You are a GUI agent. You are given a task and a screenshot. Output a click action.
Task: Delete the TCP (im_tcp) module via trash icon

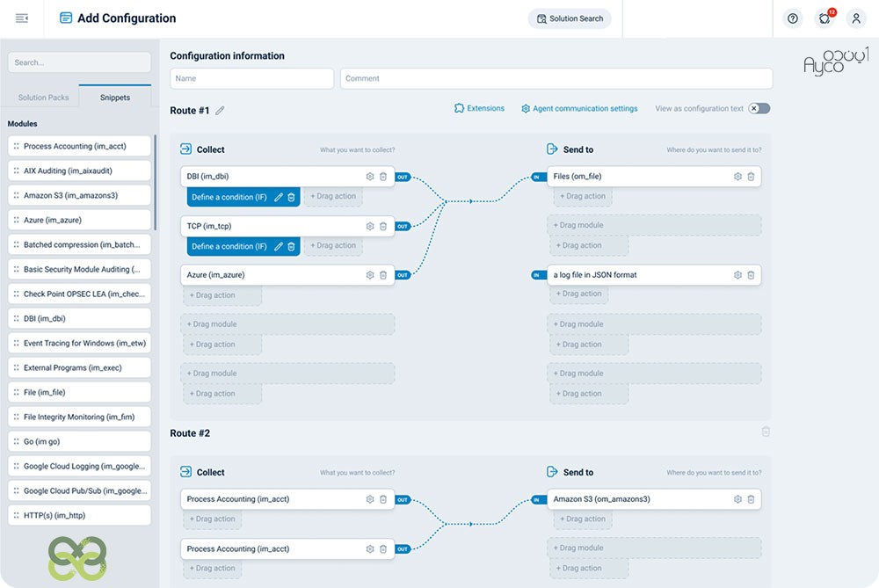tap(383, 226)
